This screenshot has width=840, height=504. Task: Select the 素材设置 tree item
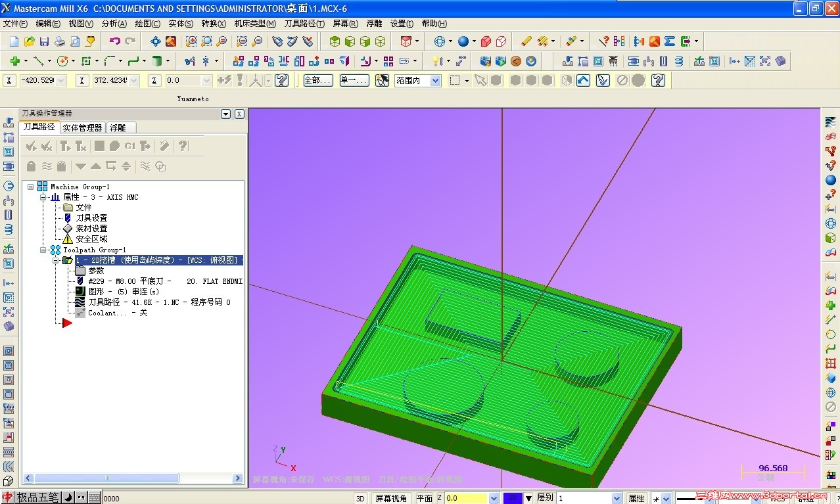(x=91, y=229)
